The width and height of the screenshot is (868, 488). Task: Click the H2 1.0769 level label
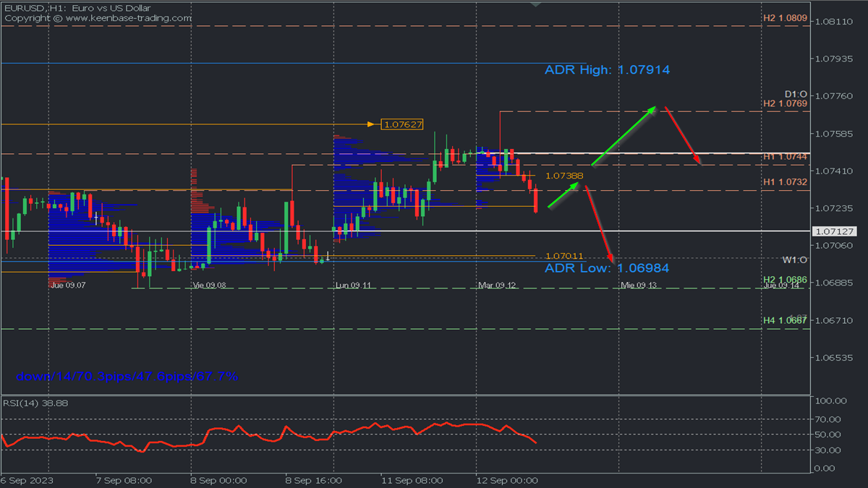tap(785, 103)
